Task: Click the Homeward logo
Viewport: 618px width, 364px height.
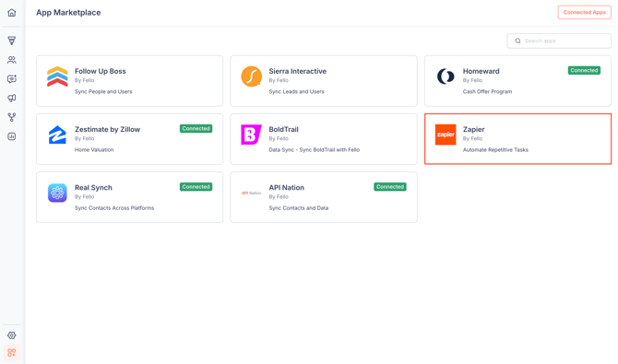Action: 446,76
